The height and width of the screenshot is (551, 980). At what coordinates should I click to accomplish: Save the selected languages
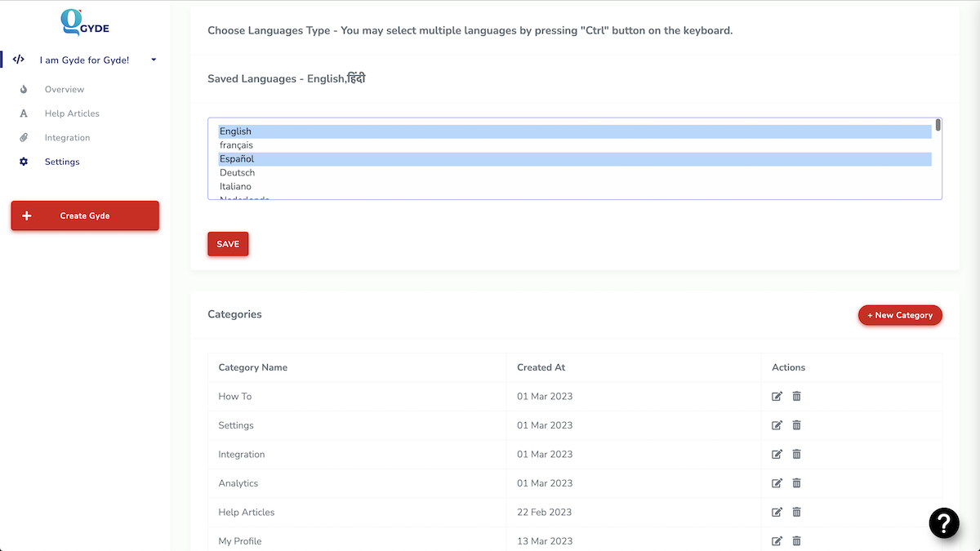pyautogui.click(x=228, y=244)
